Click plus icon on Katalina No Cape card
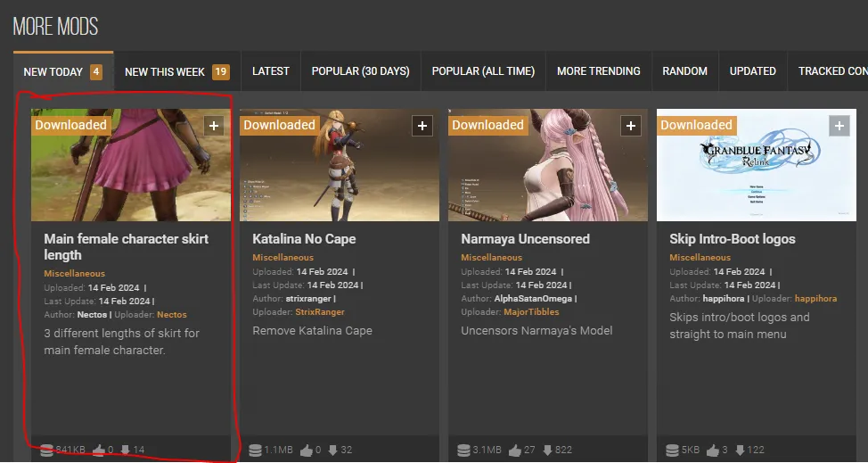Image resolution: width=868 pixels, height=463 pixels. [x=422, y=126]
